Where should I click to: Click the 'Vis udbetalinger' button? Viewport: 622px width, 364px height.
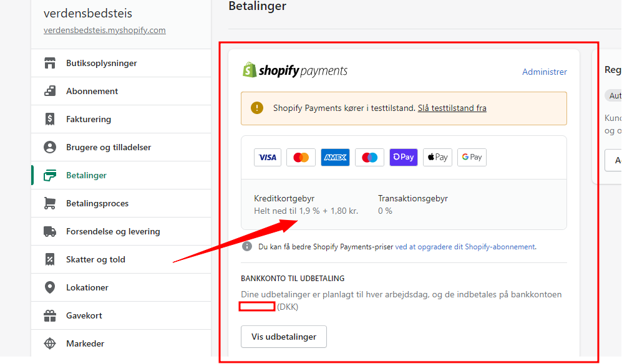(284, 337)
